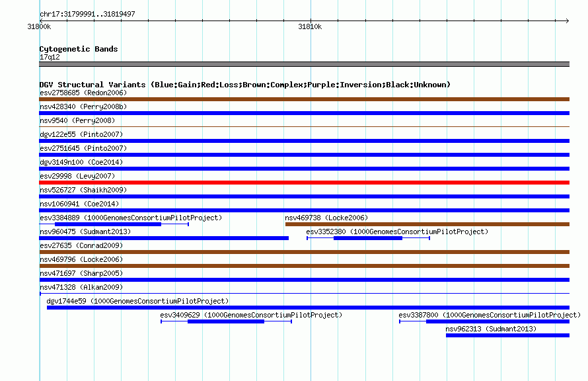This screenshot has width=588, height=381.
Task: Click the Cytogenetic Bands track title
Action: pyautogui.click(x=79, y=49)
